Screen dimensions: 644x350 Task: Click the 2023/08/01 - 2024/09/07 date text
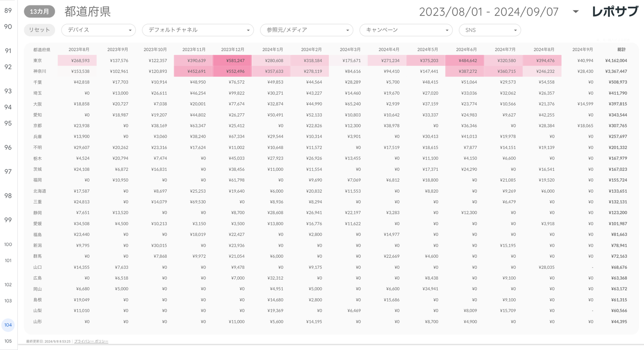click(x=488, y=12)
